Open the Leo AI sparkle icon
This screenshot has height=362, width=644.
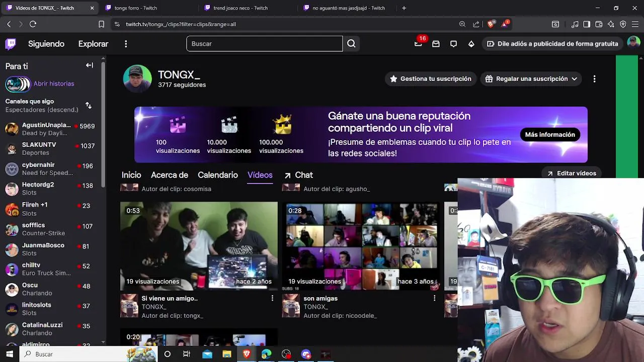[x=611, y=24]
